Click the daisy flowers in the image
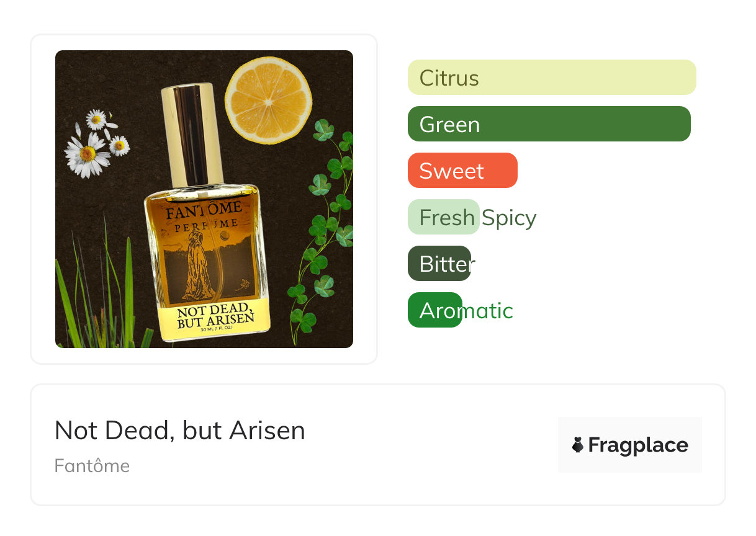The image size is (756, 536). click(96, 142)
